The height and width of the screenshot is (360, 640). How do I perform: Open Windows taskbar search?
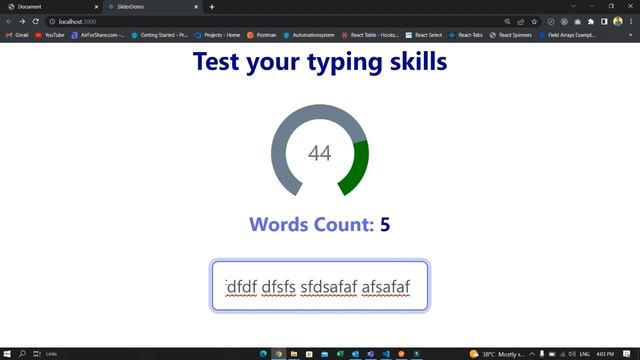22,354
